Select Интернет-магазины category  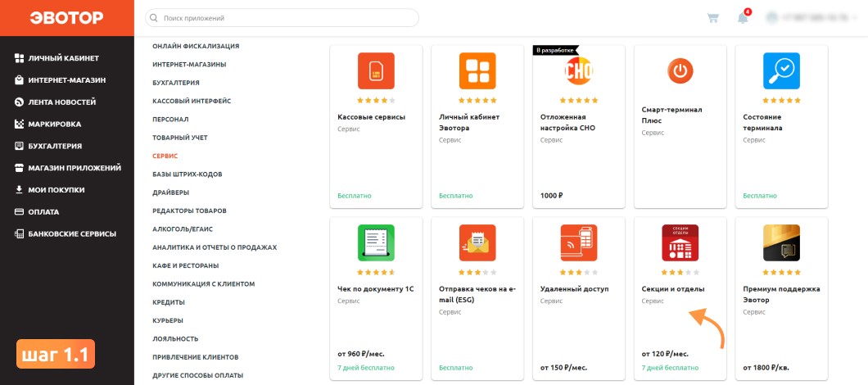click(189, 64)
